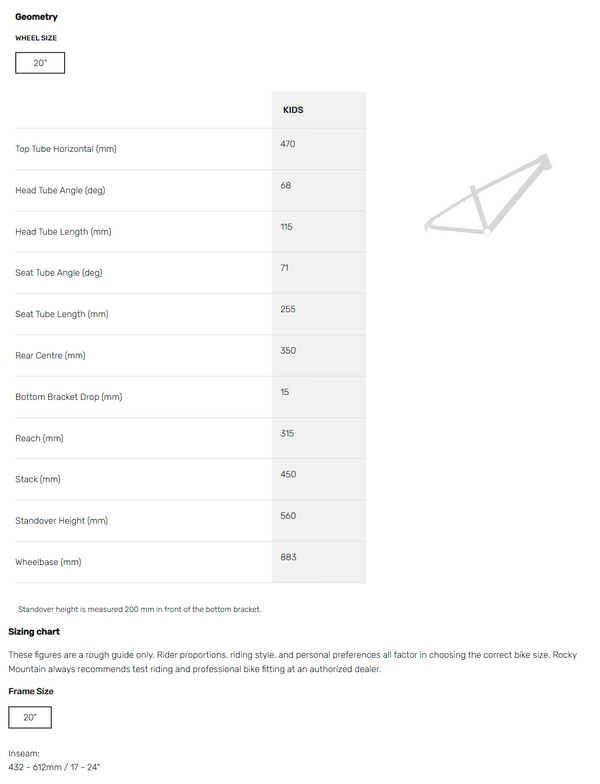Select the 20" frame size option
Image resolution: width=600 pixels, height=784 pixels.
30,717
